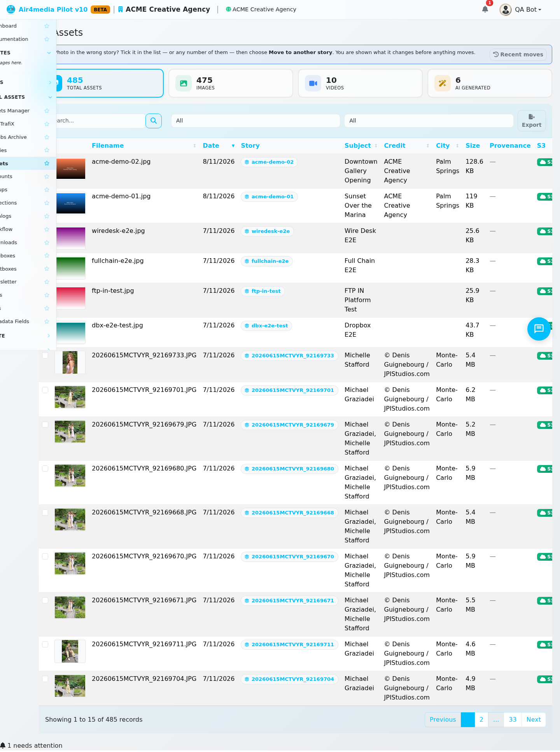560x752 pixels.
Task: Go to the Next page
Action: pyautogui.click(x=534, y=719)
